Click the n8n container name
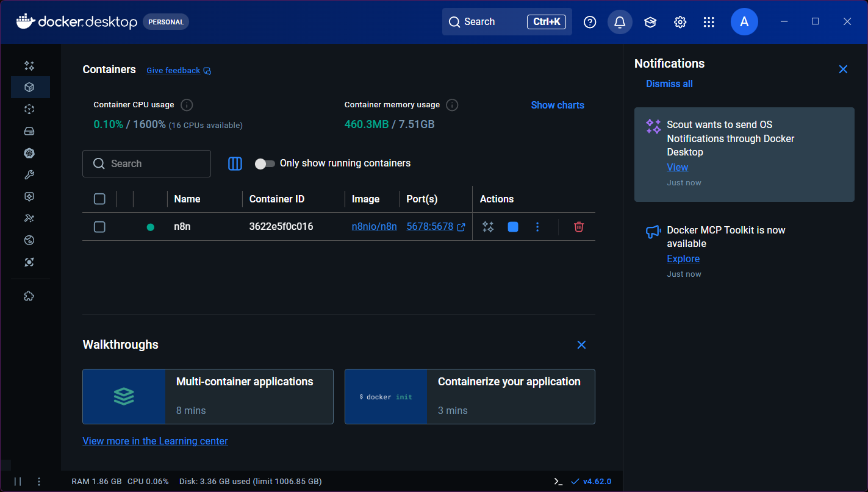Viewport: 868px width, 492px height. click(x=183, y=227)
